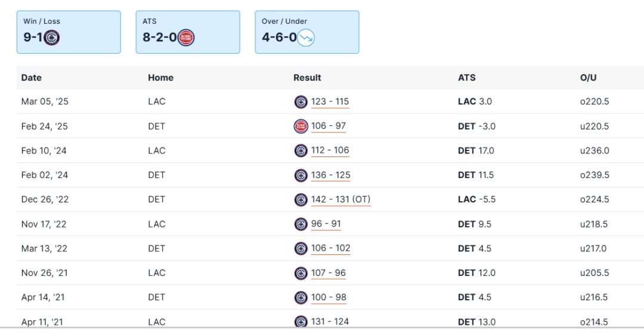Click the Clippers logo beside 123 - 115
This screenshot has width=644, height=329.
[301, 102]
